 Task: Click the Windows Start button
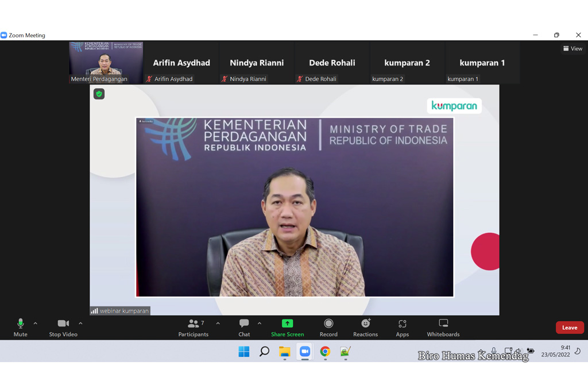pyautogui.click(x=244, y=351)
